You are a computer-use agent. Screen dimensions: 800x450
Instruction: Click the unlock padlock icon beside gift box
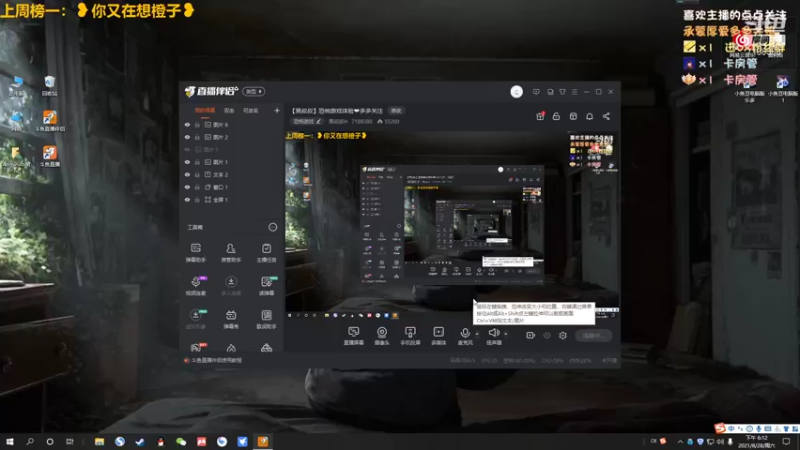tap(556, 116)
